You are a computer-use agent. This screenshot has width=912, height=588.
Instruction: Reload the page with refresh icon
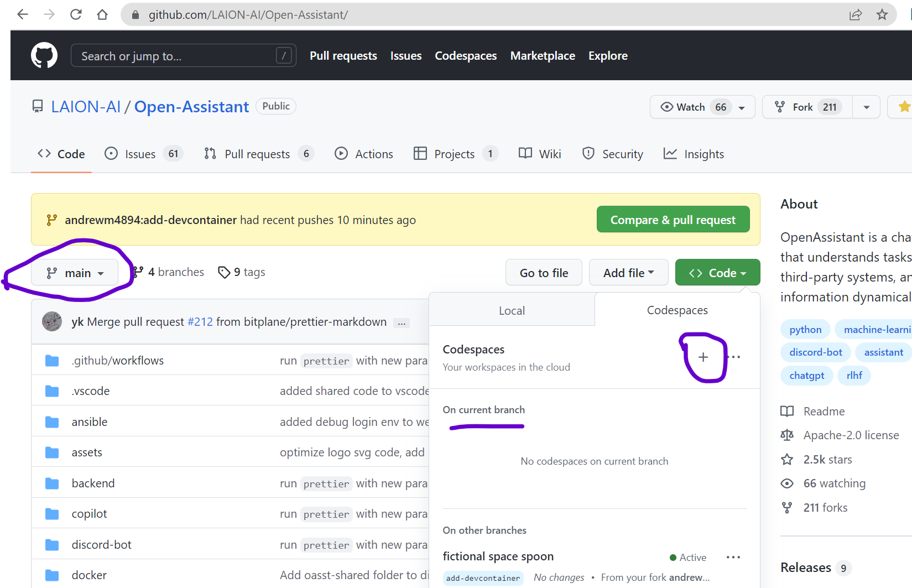(76, 14)
